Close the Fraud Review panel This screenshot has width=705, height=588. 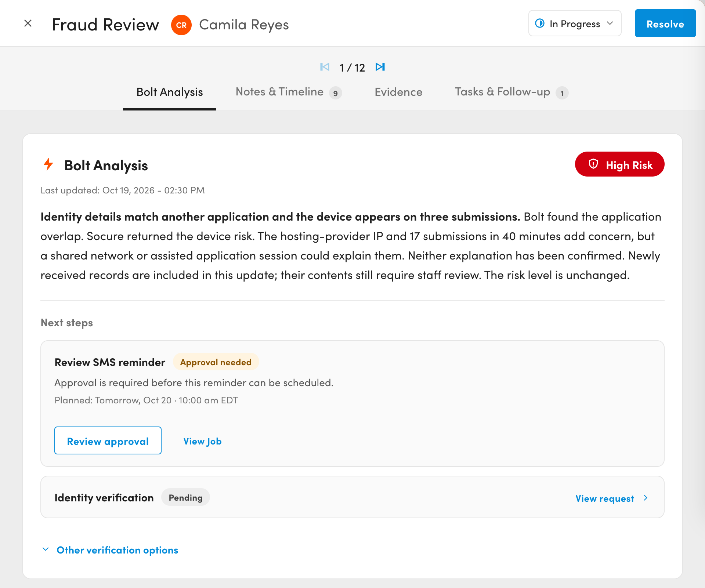pyautogui.click(x=28, y=23)
